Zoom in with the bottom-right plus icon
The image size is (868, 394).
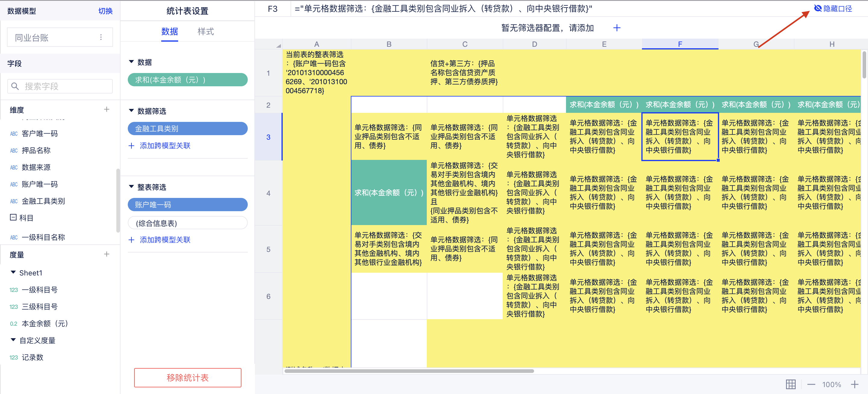click(x=854, y=384)
